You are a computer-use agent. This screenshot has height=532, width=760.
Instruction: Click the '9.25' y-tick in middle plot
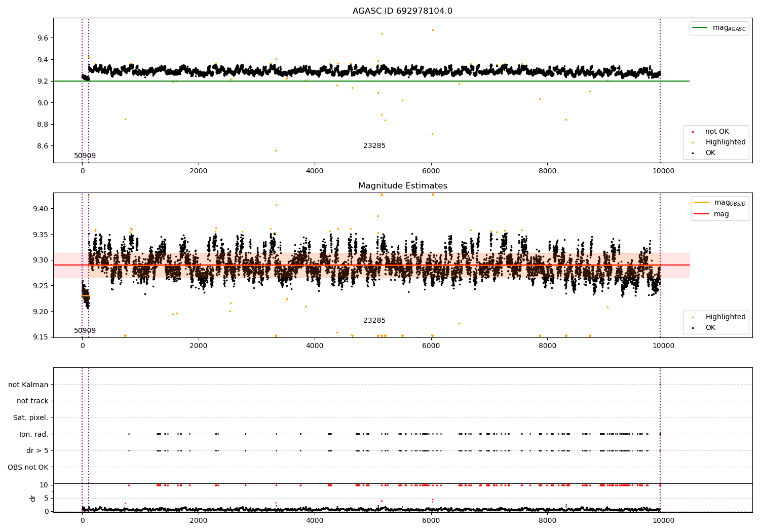41,286
